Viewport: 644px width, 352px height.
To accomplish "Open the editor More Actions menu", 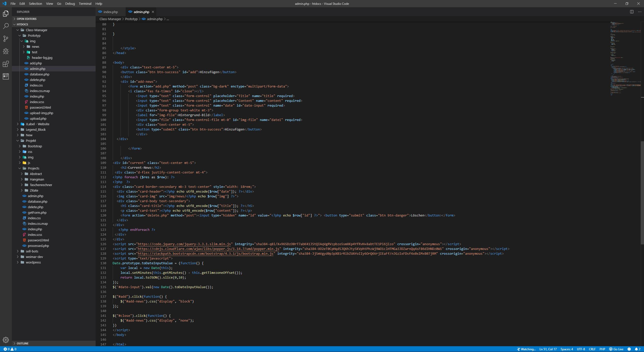I will click(x=639, y=12).
